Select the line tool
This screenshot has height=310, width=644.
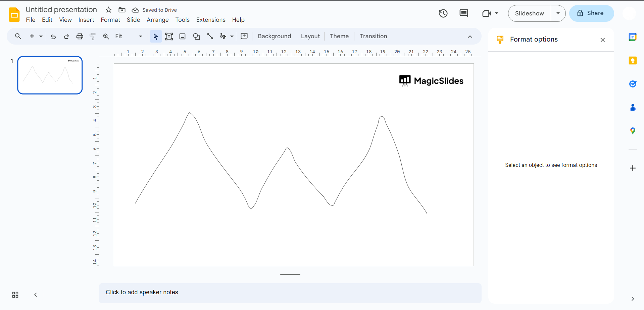(x=210, y=37)
